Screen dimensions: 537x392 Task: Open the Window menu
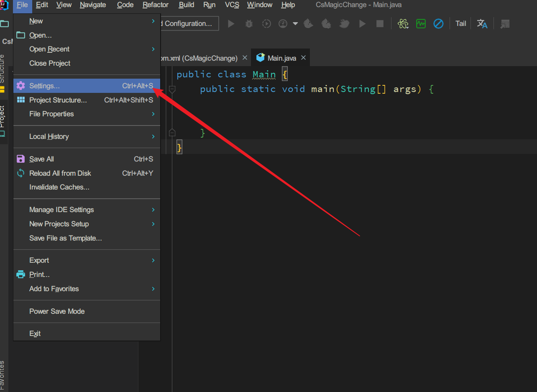(x=260, y=5)
